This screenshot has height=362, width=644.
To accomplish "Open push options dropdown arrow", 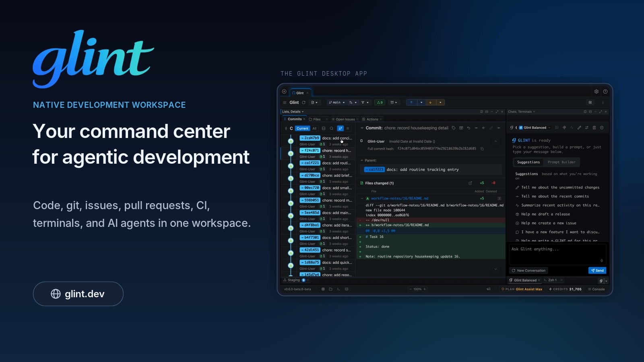I will tap(421, 103).
